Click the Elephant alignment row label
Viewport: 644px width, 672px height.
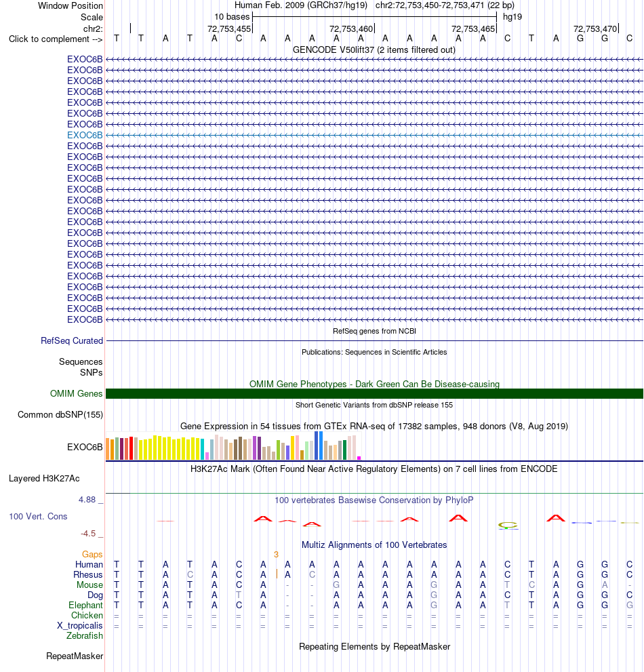(x=85, y=605)
